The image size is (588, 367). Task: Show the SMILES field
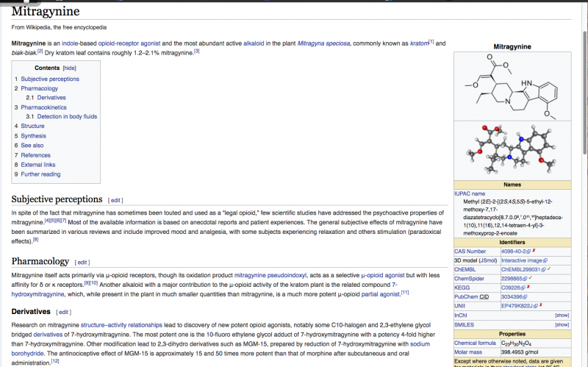click(562, 324)
